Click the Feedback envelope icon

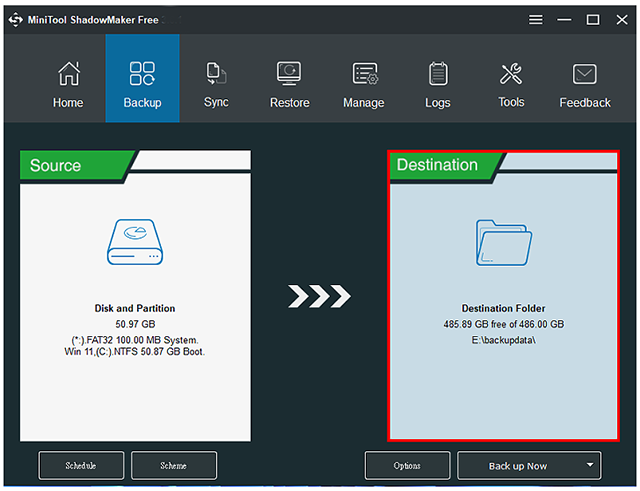tap(585, 74)
